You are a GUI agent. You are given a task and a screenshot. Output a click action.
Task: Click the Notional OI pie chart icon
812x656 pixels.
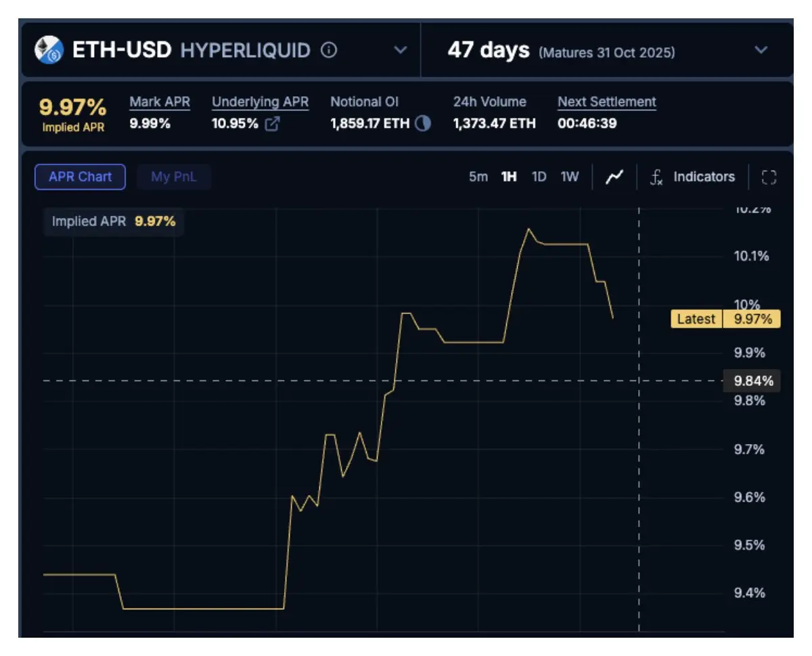(x=423, y=123)
